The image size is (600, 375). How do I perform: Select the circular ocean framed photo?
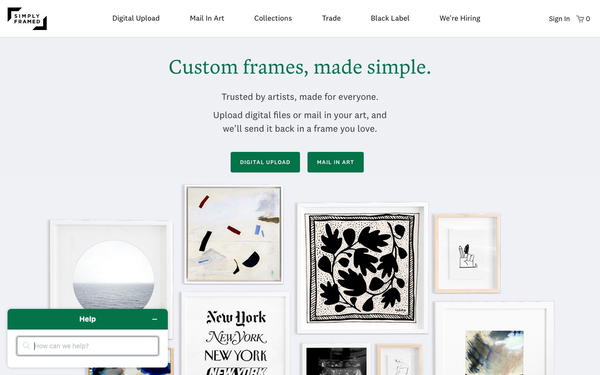click(x=111, y=266)
